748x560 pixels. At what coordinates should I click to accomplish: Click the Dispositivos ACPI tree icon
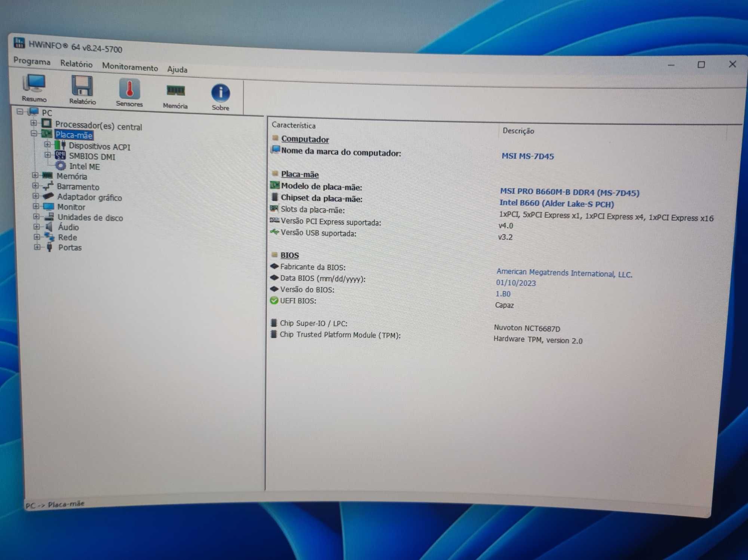tap(60, 145)
